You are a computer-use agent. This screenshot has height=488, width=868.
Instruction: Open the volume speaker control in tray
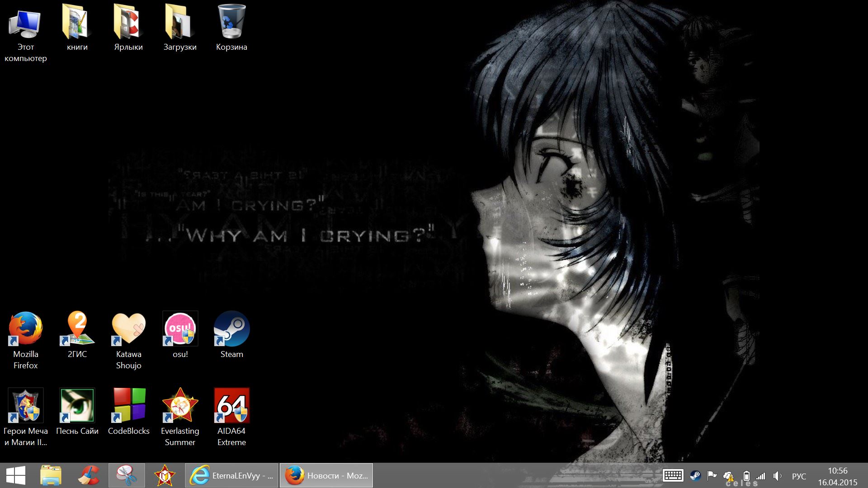coord(777,476)
